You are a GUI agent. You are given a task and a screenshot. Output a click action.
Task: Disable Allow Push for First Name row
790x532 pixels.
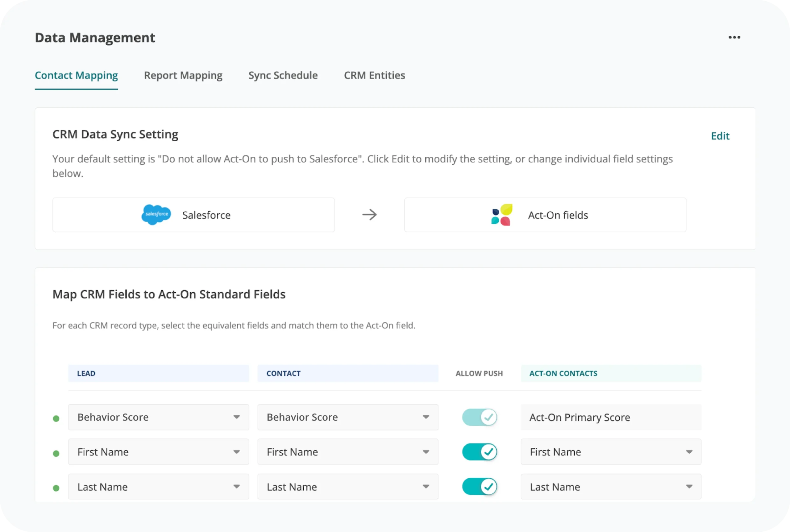[479, 452]
